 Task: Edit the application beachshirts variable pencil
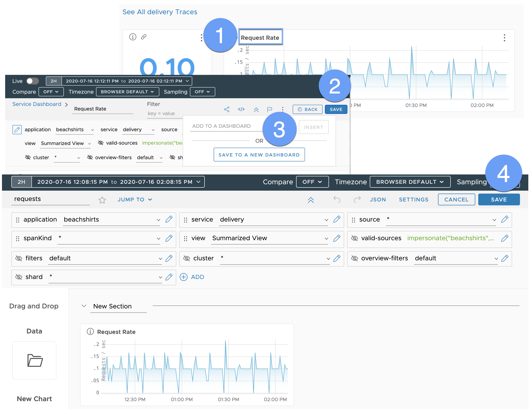[169, 219]
